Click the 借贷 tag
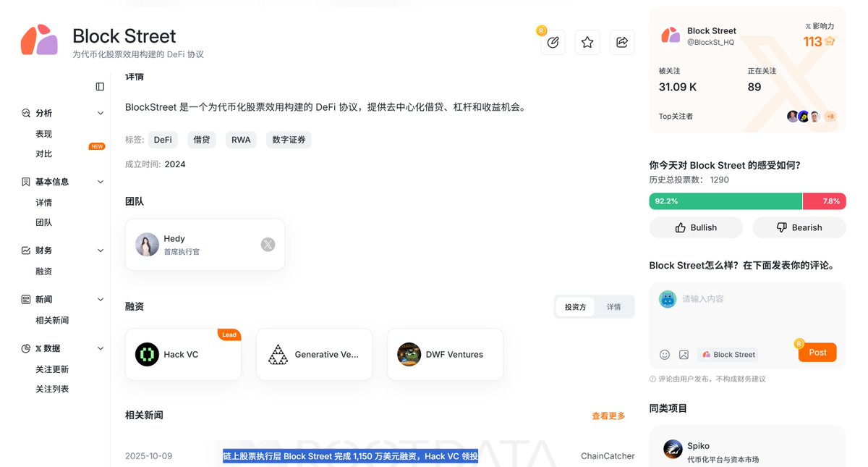Viewport: 868px width, 467px height. tap(201, 140)
